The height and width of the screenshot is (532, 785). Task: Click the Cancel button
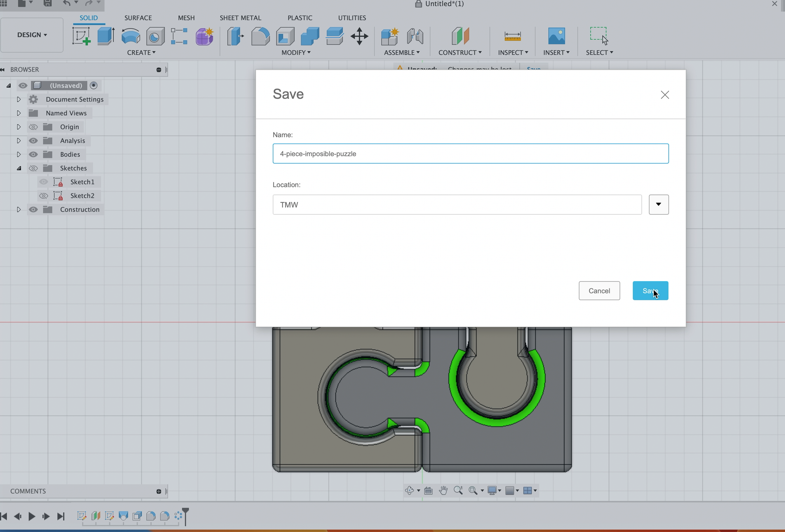click(599, 291)
